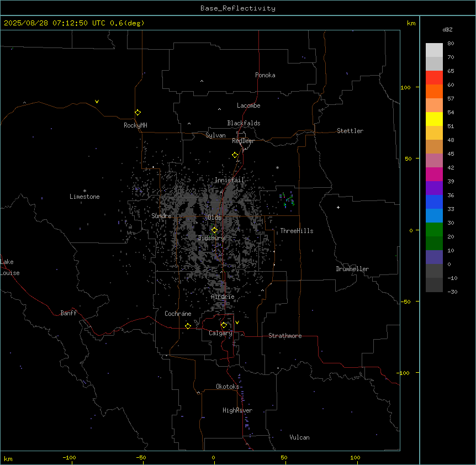The width and height of the screenshot is (476, 465).
Task: Click the km label at top right
Action: tap(411, 23)
